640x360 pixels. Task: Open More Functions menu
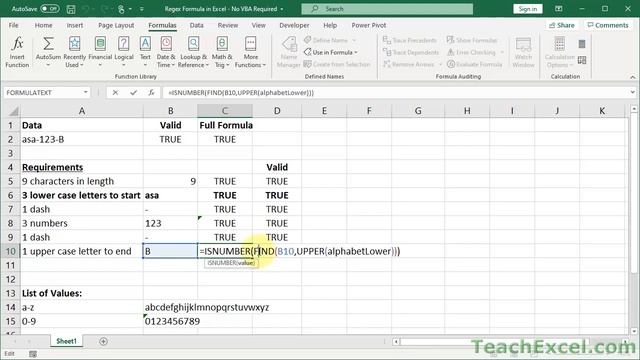click(250, 52)
